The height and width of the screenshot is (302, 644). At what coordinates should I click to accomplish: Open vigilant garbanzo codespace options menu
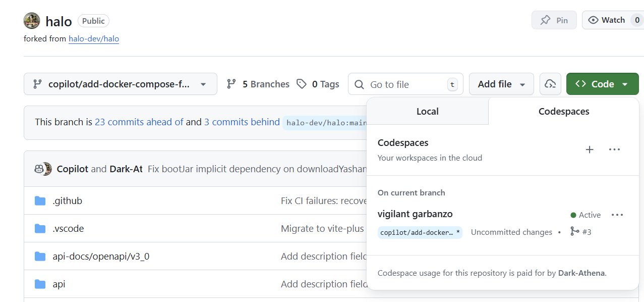617,215
